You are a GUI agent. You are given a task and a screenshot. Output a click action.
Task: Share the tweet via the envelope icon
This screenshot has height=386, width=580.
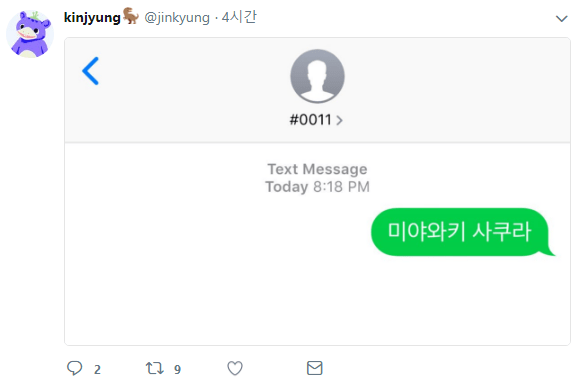[315, 368]
